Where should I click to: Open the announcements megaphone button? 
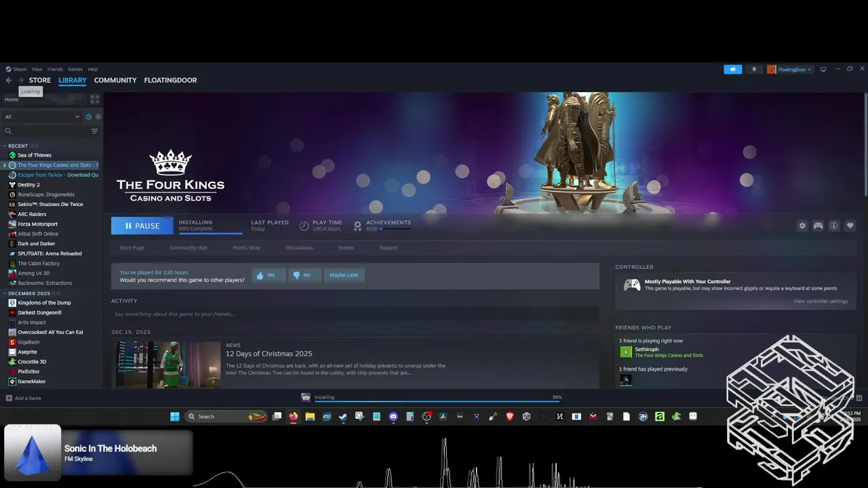(732, 69)
